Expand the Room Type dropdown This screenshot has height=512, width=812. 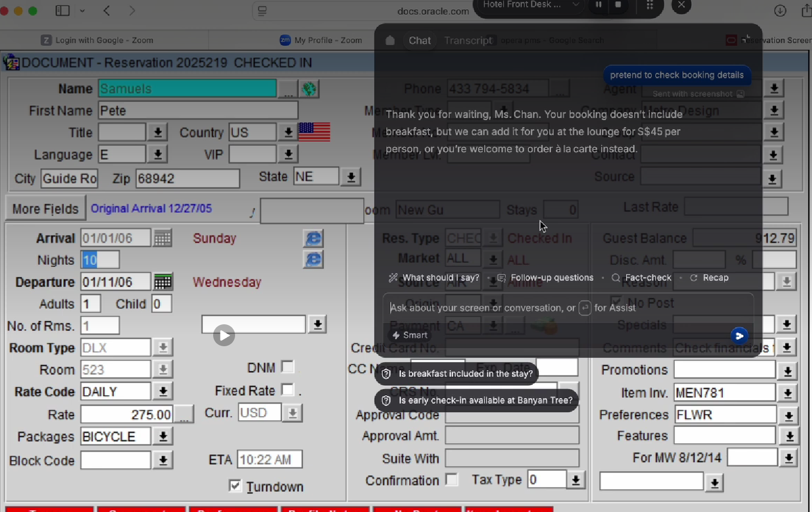162,347
